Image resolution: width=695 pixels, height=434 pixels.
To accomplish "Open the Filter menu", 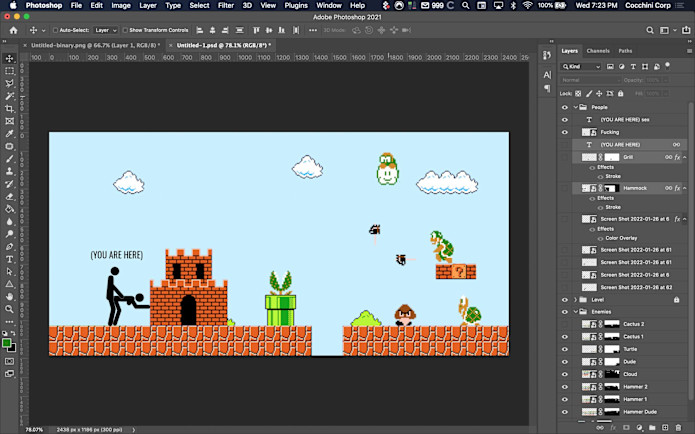I will tap(226, 5).
